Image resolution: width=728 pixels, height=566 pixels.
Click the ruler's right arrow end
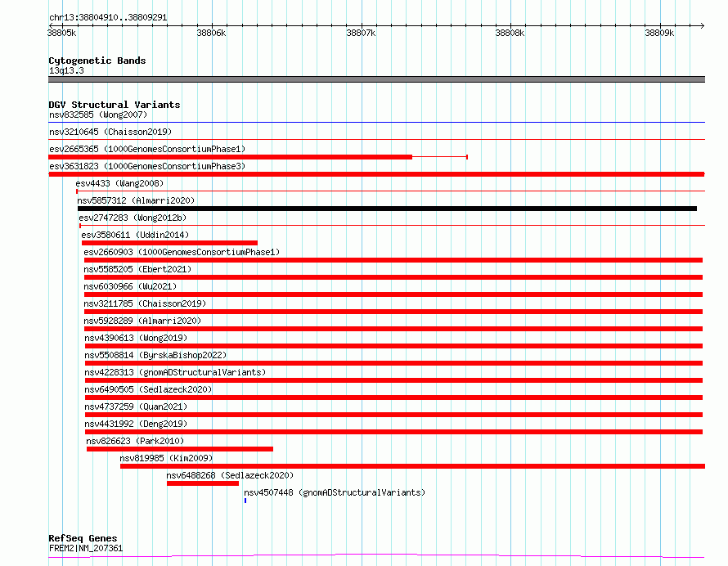[x=703, y=25]
